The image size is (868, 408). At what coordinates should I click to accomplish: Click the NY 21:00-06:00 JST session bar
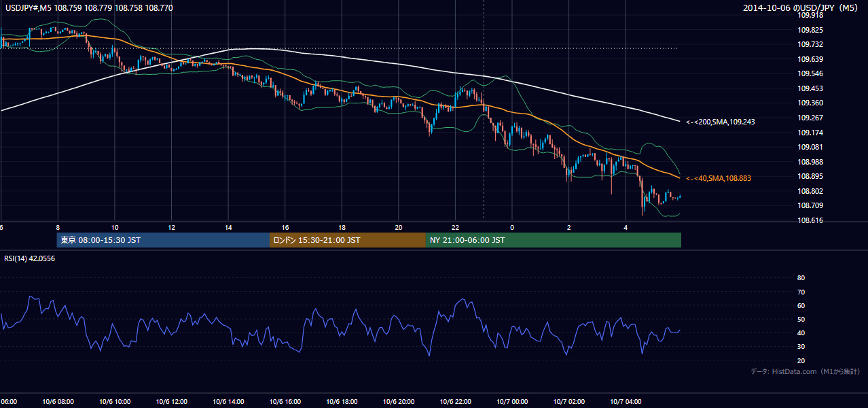554,240
